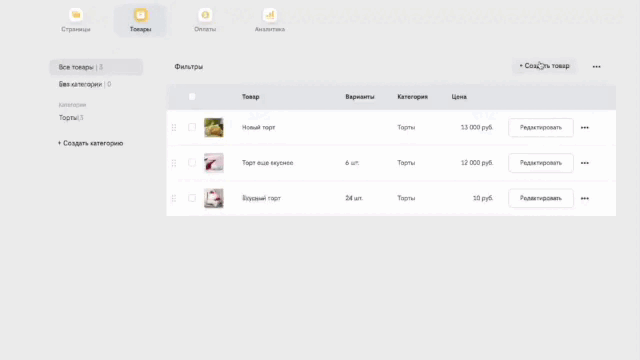Click the product name Вкусный торт
Viewport: 640px width, 360px height.
tap(262, 198)
